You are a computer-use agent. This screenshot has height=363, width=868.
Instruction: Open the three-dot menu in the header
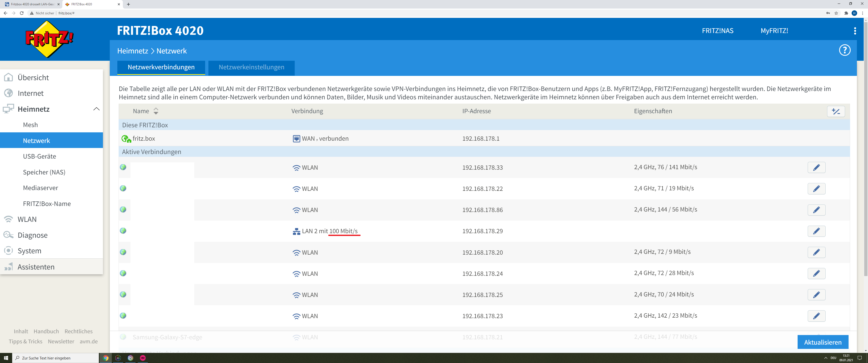pos(855,31)
